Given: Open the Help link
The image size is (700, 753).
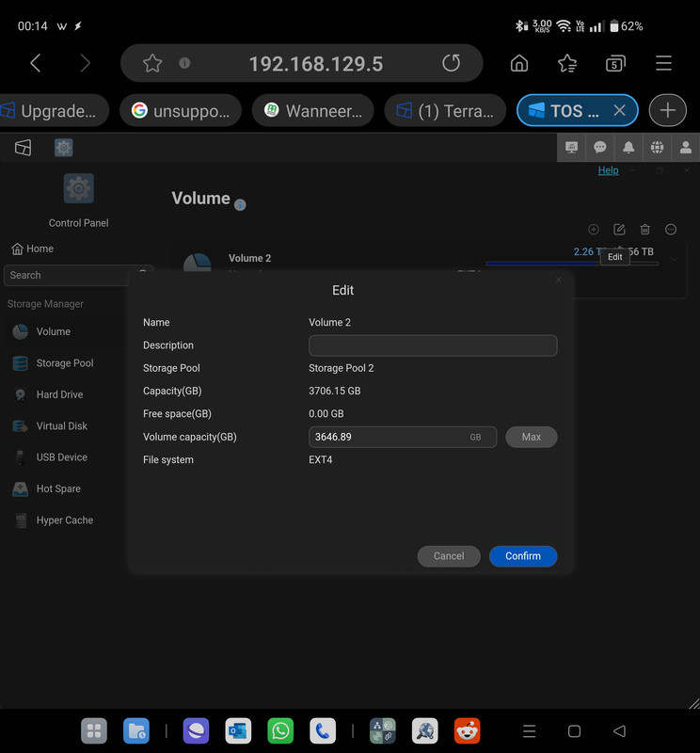Looking at the screenshot, I should (x=608, y=170).
